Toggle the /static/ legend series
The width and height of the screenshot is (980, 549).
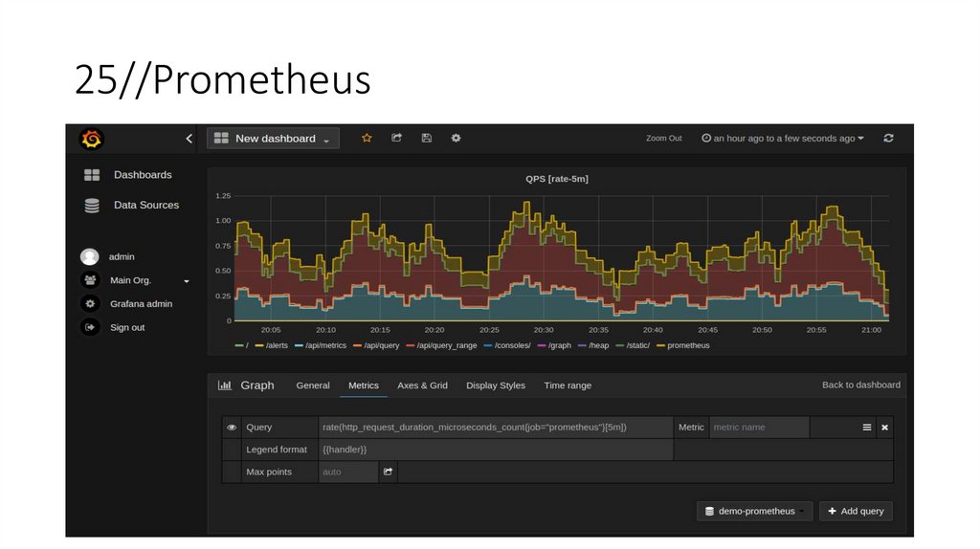tap(633, 345)
